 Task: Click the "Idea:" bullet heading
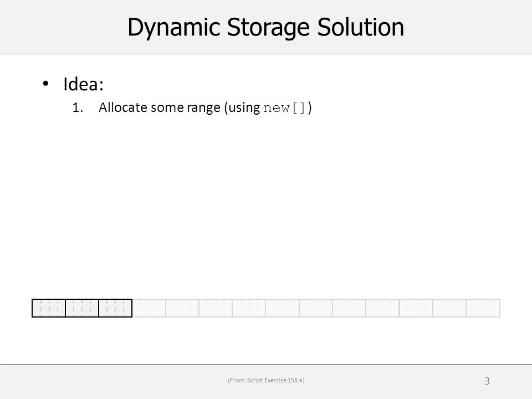coord(84,84)
